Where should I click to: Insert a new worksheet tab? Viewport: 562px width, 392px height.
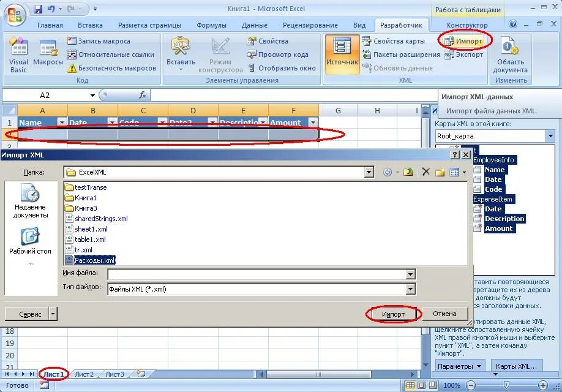coord(141,374)
